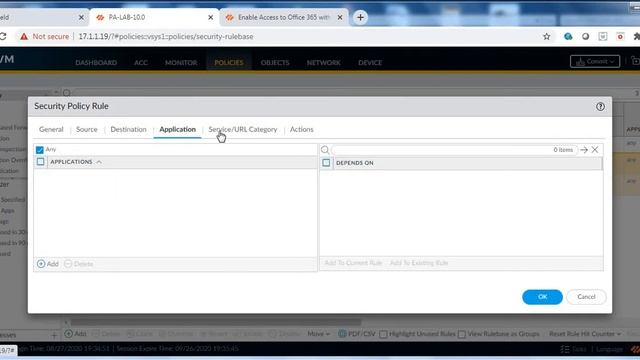
Task: Open the Actions tab
Action: pos(302,129)
